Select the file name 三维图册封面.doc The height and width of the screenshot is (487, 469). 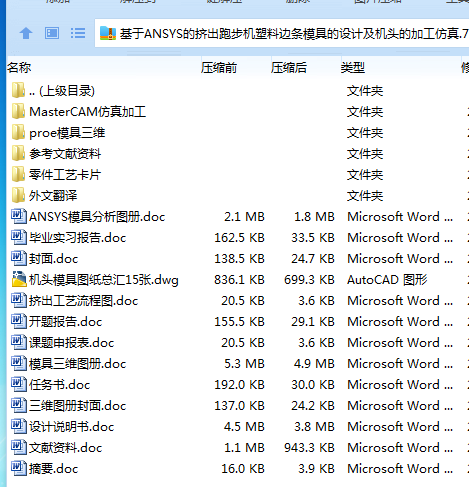(x=78, y=406)
